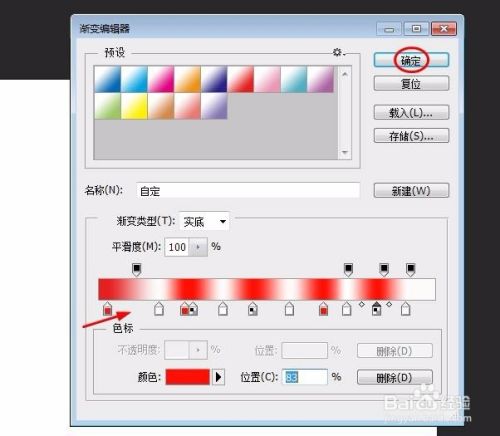
Task: Pick the dark navy gradient preset
Action: pos(214,79)
